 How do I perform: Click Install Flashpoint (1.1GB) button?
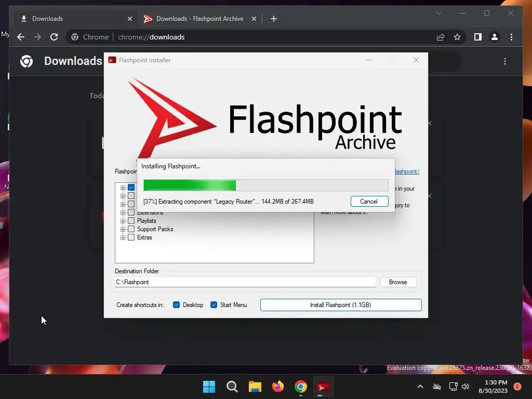click(341, 305)
